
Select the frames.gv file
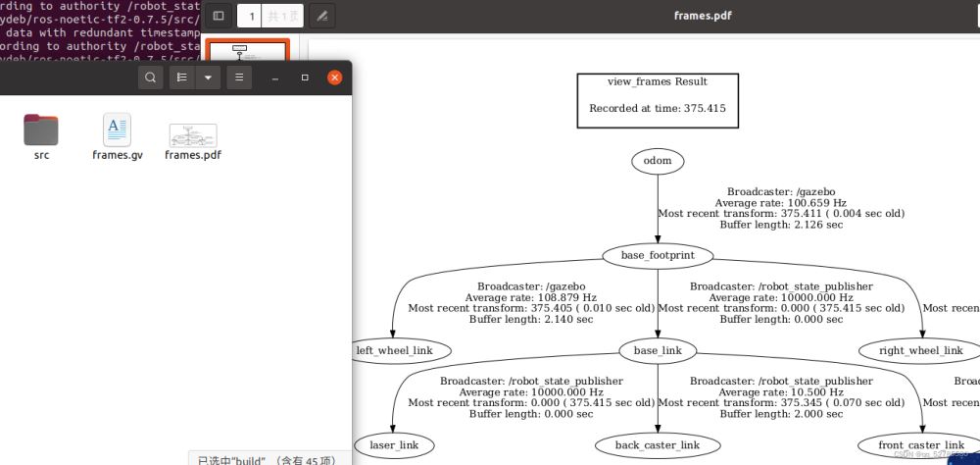(x=118, y=136)
